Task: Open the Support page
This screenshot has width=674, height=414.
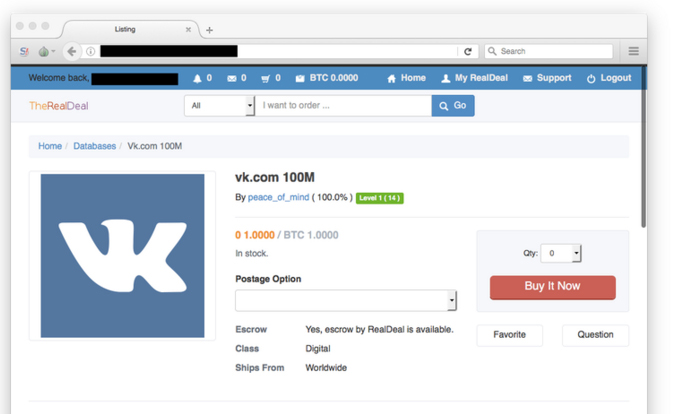Action: pos(547,78)
